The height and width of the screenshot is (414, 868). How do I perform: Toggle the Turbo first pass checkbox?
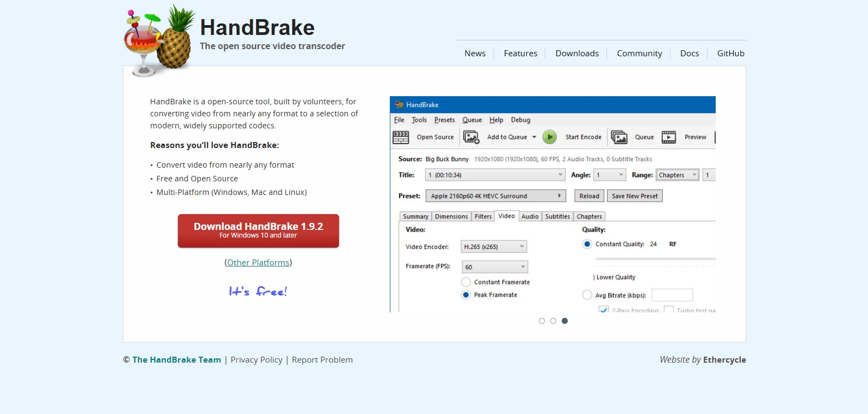point(669,309)
